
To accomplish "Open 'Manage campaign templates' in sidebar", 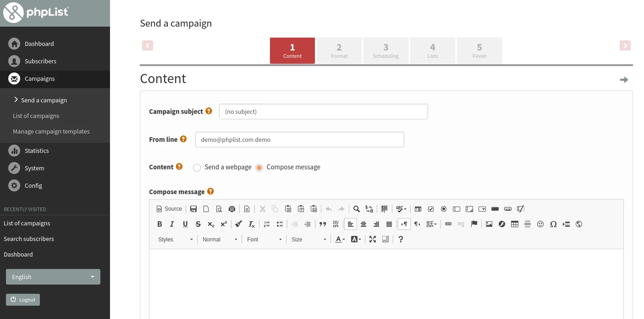I will [51, 131].
